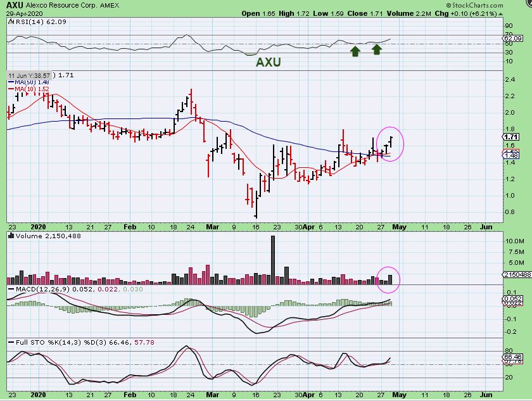This screenshot has height=401, width=532.
Task: Click the AXU ticker symbol in header
Action: coord(15,5)
